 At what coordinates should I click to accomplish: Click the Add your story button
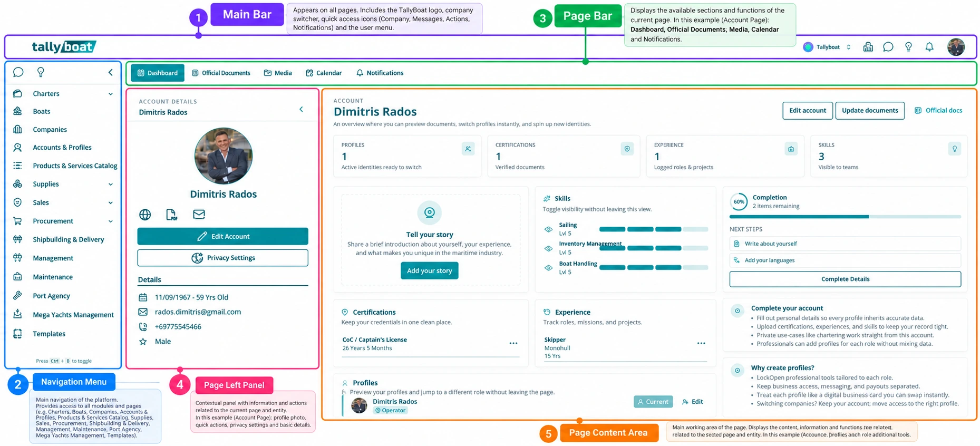(429, 270)
